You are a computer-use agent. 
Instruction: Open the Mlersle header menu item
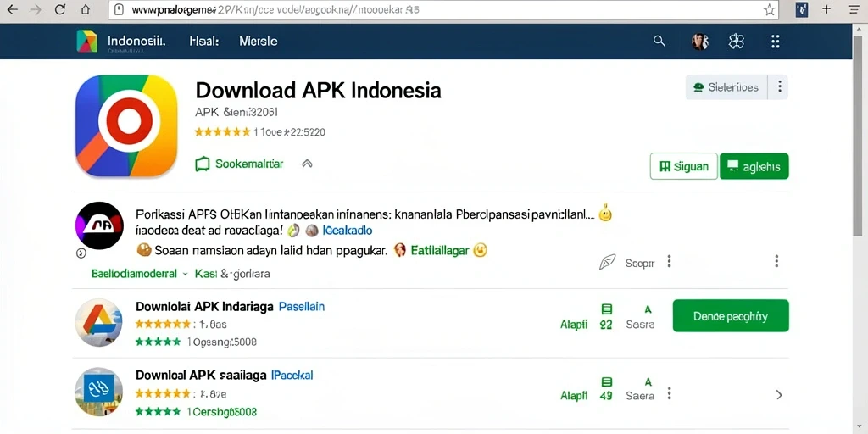pos(258,41)
